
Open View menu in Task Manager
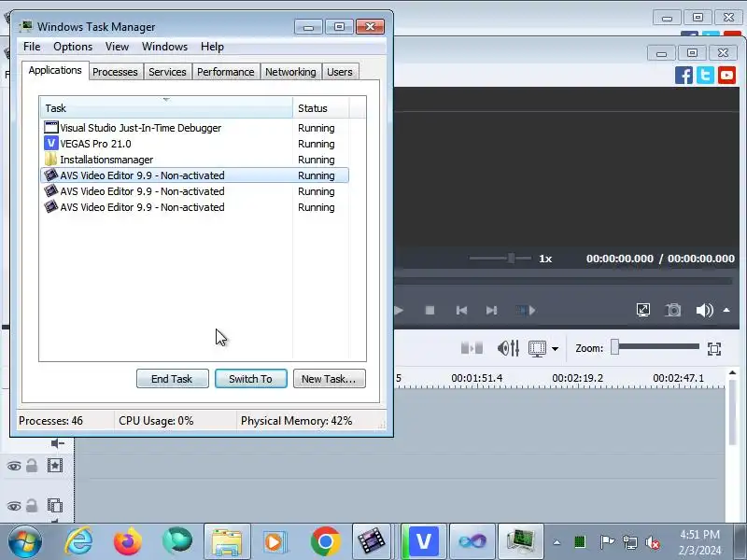pyautogui.click(x=118, y=47)
